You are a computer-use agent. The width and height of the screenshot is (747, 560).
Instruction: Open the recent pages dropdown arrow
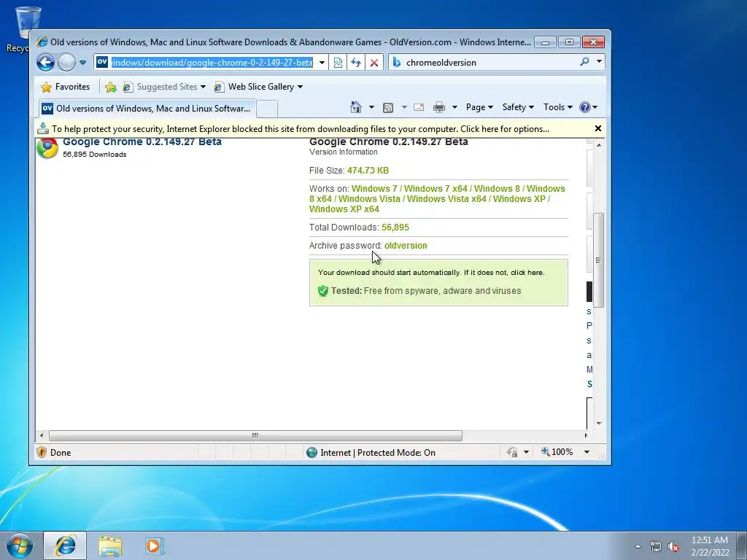[82, 63]
